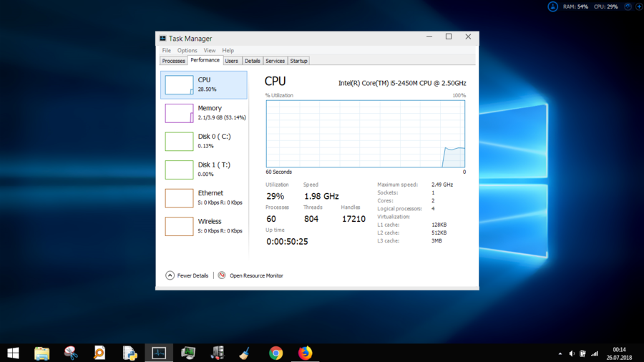Click the cleaner broom icon in desktop widget
This screenshot has width=644, height=362.
click(553, 6)
